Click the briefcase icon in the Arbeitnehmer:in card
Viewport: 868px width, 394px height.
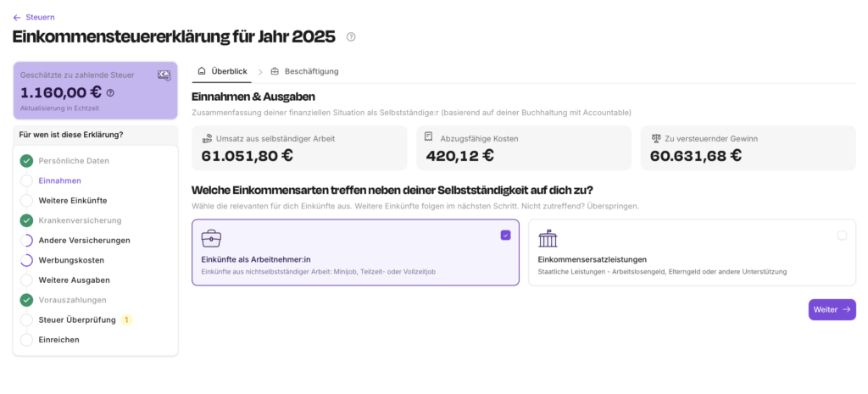(x=211, y=238)
